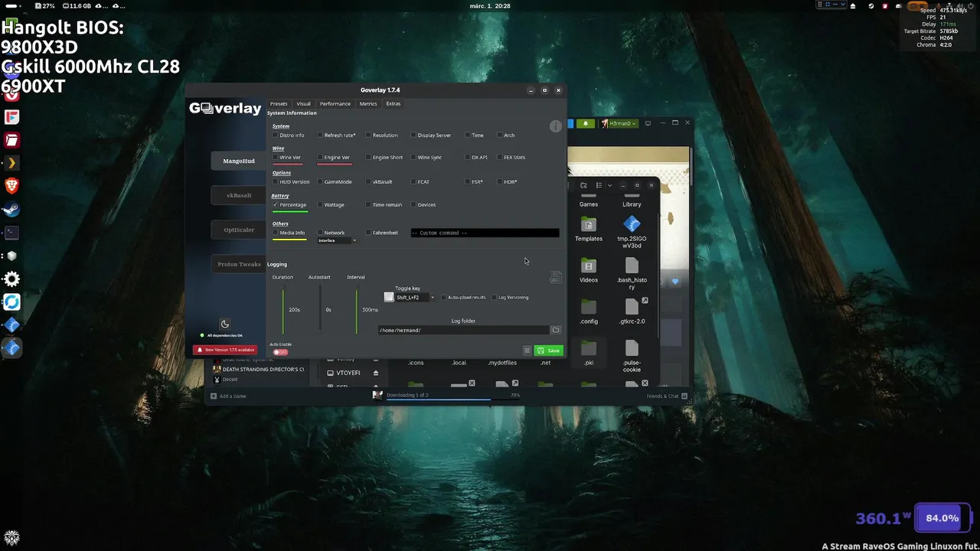Viewport: 980px width, 551px height.
Task: Enable the Fahrenheit checkbox
Action: click(368, 233)
